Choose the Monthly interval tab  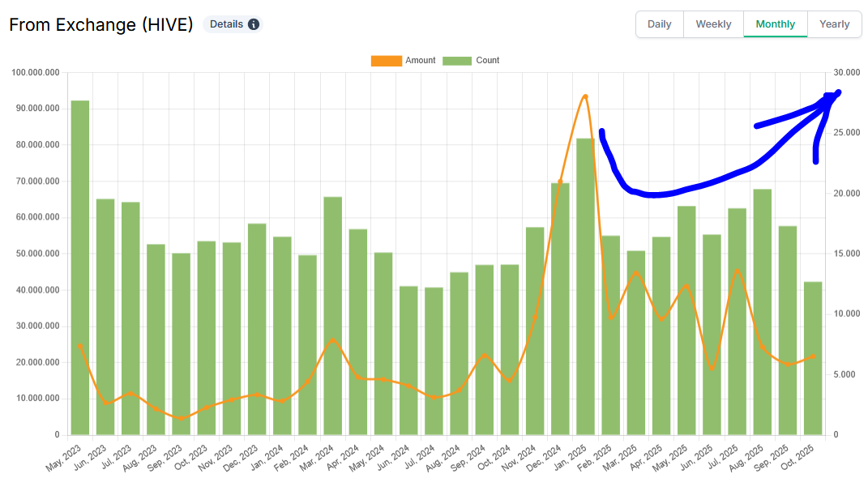[x=775, y=24]
